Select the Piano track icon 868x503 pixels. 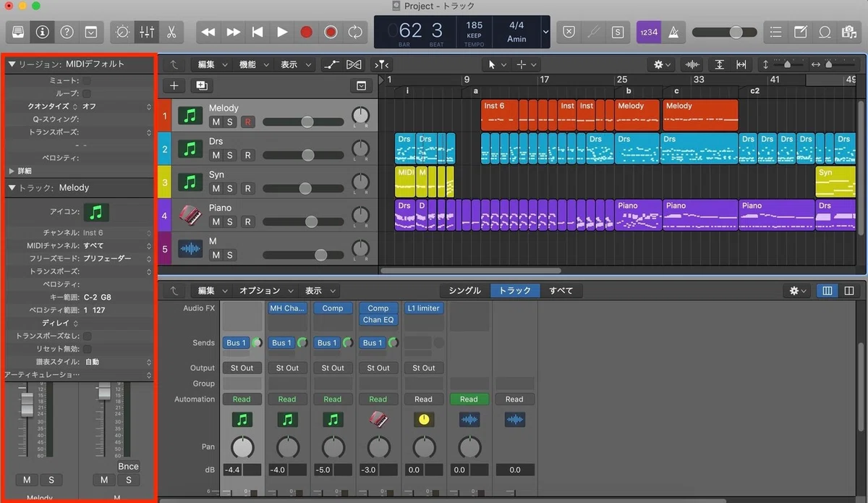pos(190,215)
